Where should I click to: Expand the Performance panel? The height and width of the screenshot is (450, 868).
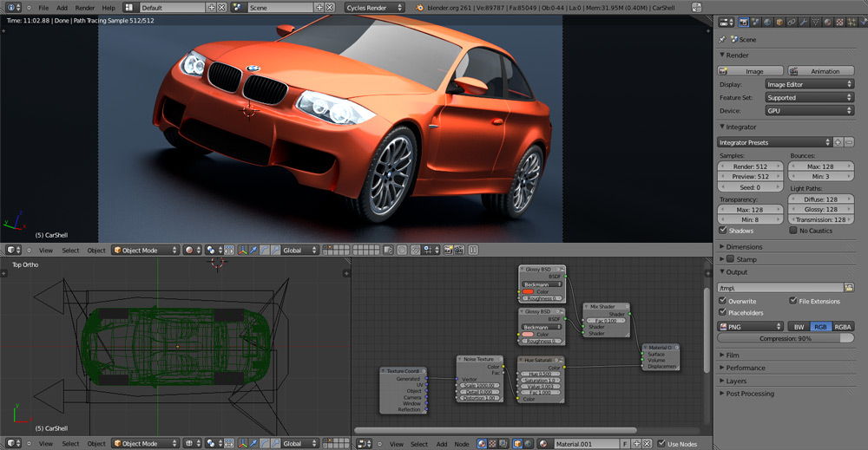click(x=746, y=368)
